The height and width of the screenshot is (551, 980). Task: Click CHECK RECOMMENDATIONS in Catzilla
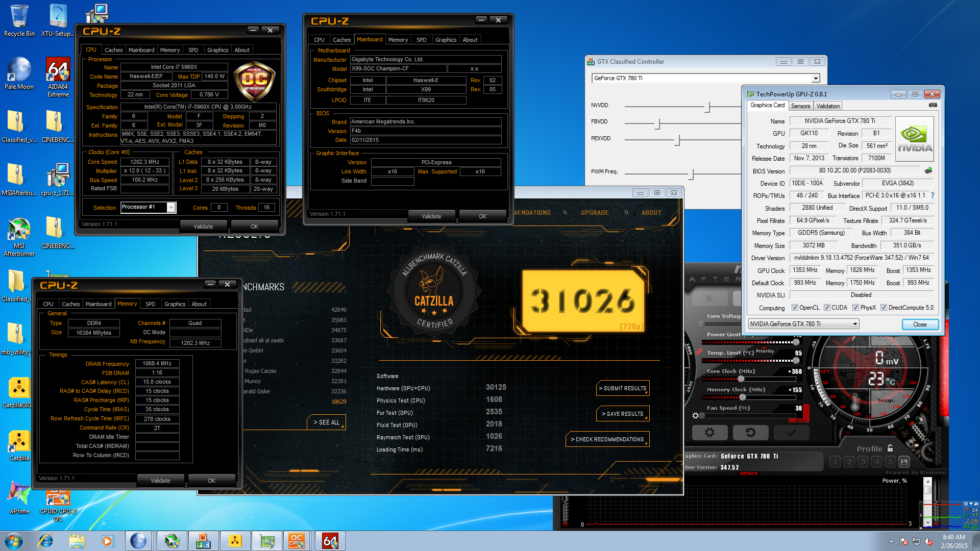point(607,439)
